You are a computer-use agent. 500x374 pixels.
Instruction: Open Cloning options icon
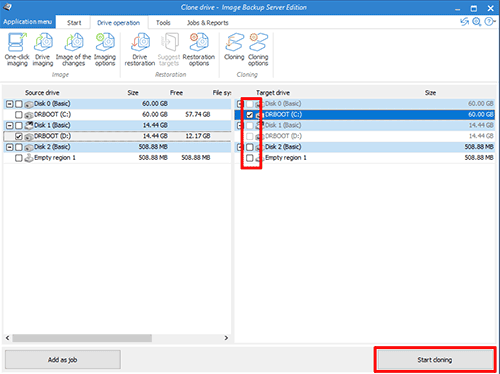click(258, 49)
